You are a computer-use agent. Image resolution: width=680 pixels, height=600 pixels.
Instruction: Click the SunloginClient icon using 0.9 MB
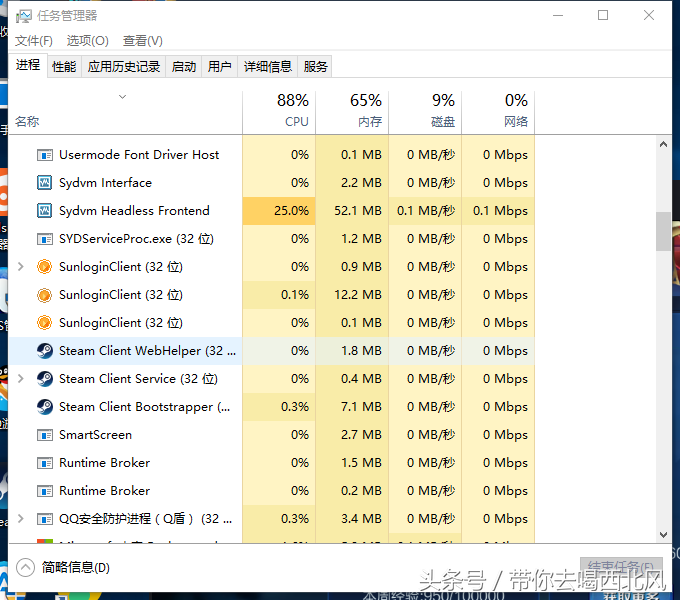pos(44,267)
